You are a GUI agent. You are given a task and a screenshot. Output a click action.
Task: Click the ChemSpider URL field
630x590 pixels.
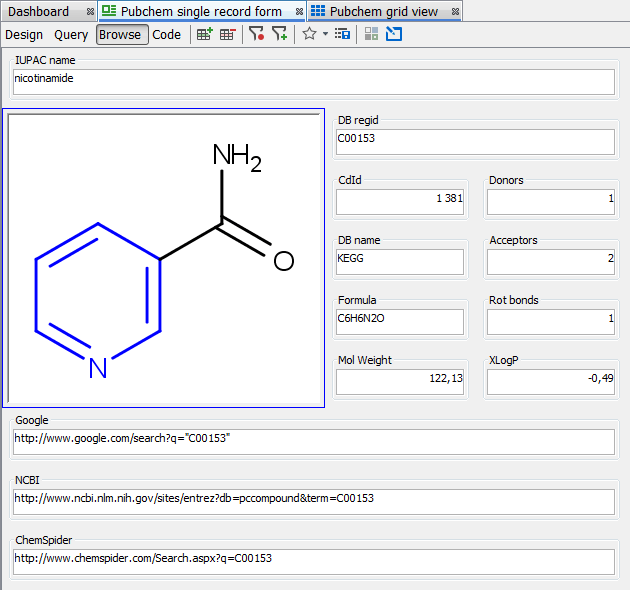(x=314, y=562)
